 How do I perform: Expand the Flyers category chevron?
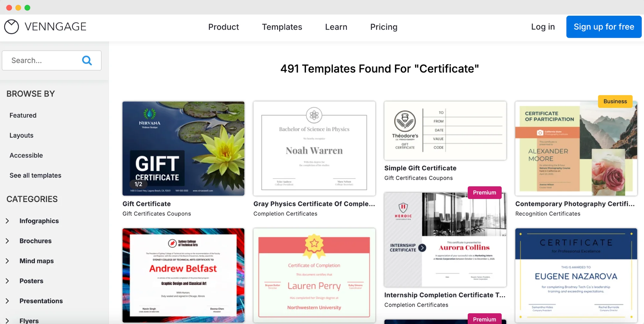(7, 320)
